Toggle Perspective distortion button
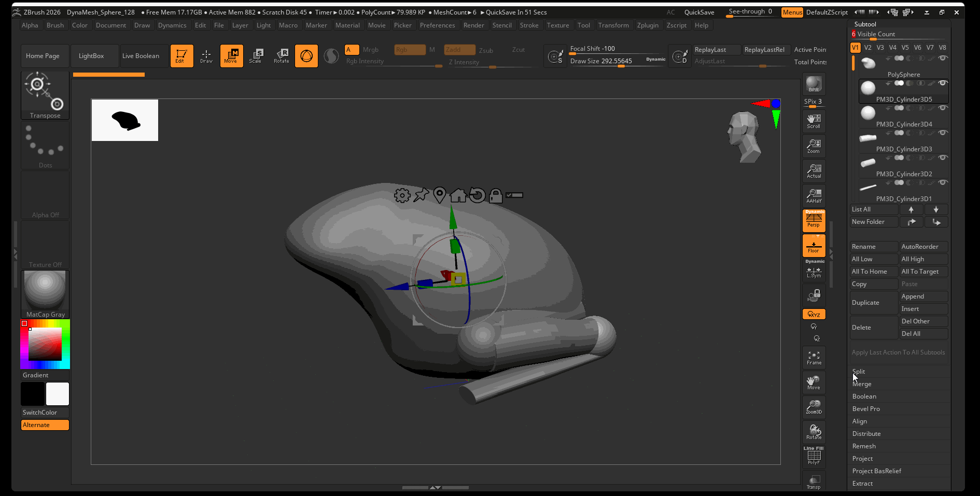Viewport: 980px width, 496px height. 814,221
